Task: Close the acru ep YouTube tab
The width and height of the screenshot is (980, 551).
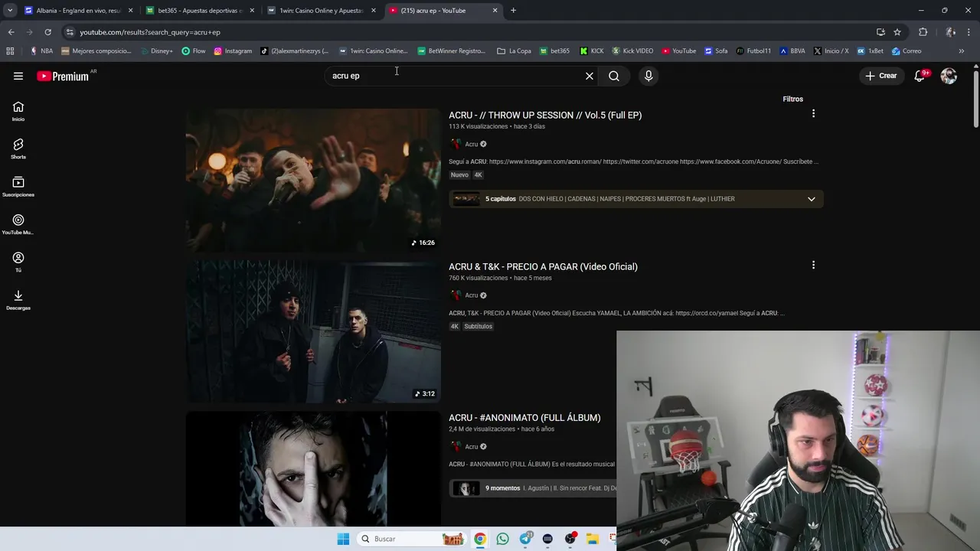Action: click(495, 11)
